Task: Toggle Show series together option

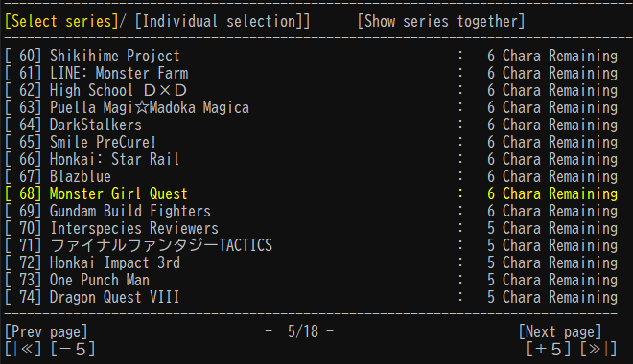Action: point(441,21)
